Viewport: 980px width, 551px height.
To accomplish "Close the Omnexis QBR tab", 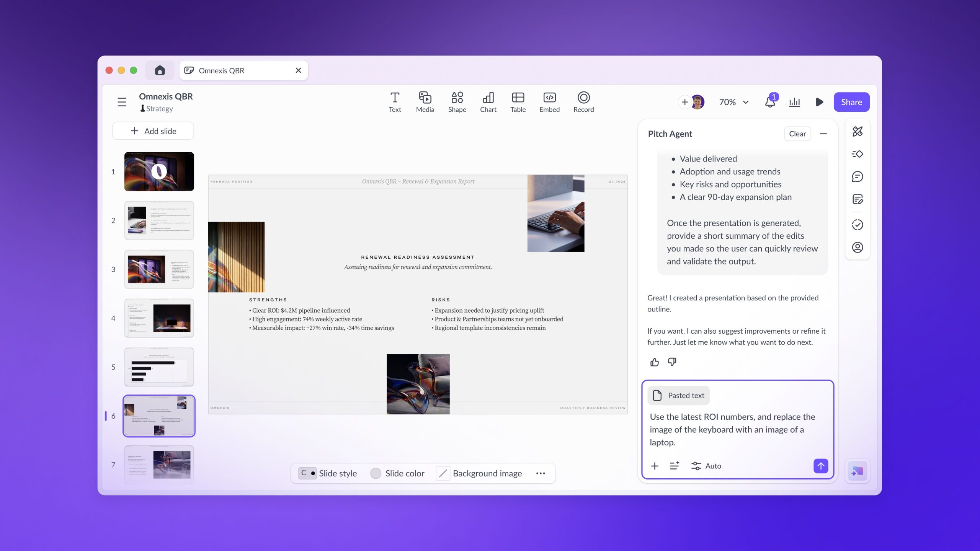I will click(298, 70).
